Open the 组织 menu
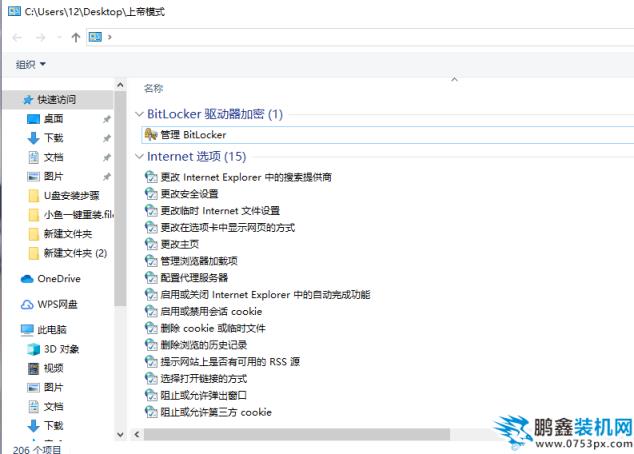The height and width of the screenshot is (454, 634). pyautogui.click(x=30, y=64)
